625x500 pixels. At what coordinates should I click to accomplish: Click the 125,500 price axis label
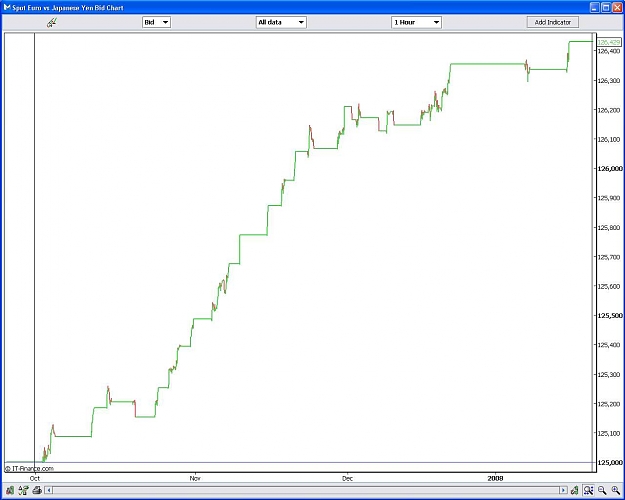pos(610,315)
